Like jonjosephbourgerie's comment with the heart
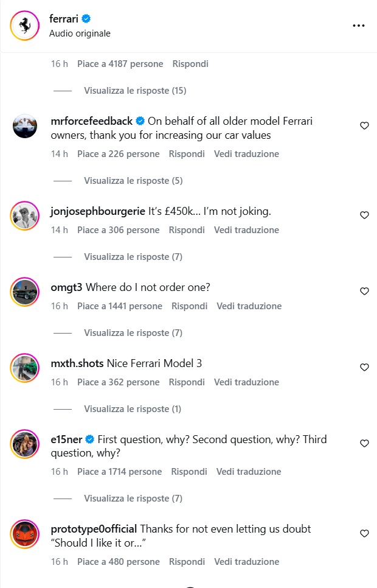Viewport: 377px width, 588px height. (x=364, y=215)
